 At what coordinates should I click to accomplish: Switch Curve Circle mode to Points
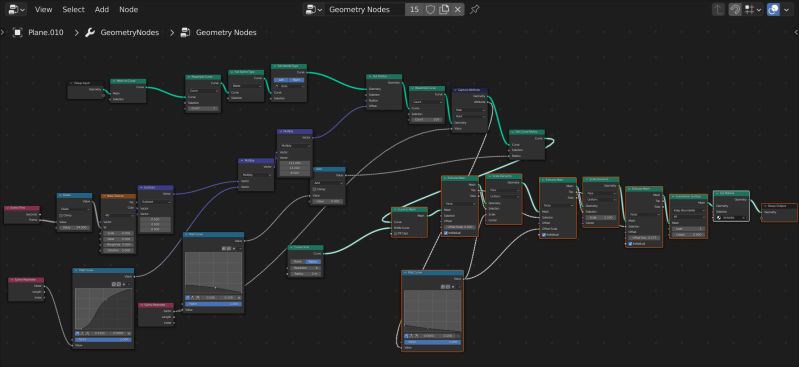click(x=298, y=261)
